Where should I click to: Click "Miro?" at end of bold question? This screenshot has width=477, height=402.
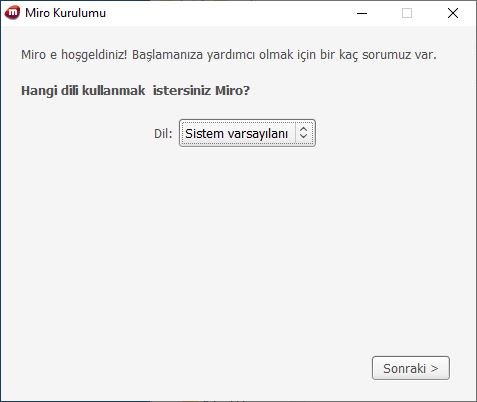[232, 90]
